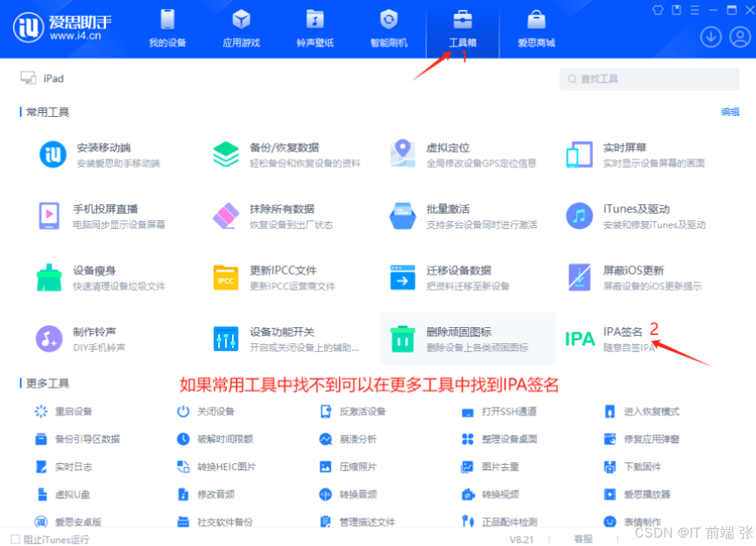The height and width of the screenshot is (546, 756).
Task: Click 整理设备桌面 tool
Action: tap(499, 439)
